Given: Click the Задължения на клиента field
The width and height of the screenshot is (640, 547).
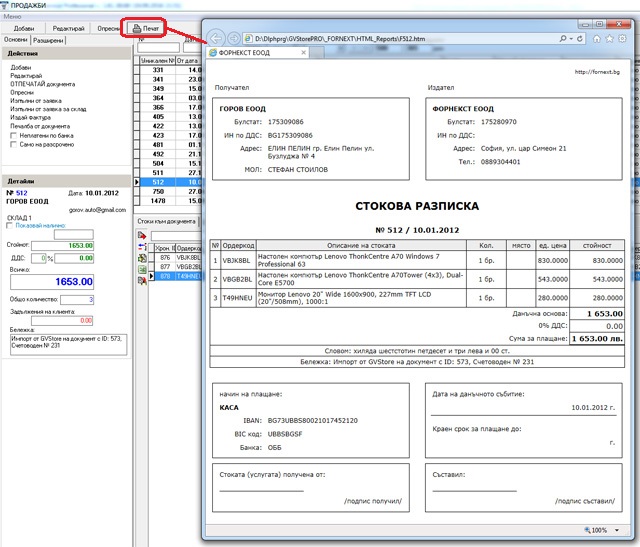Looking at the screenshot, I should (x=62, y=320).
